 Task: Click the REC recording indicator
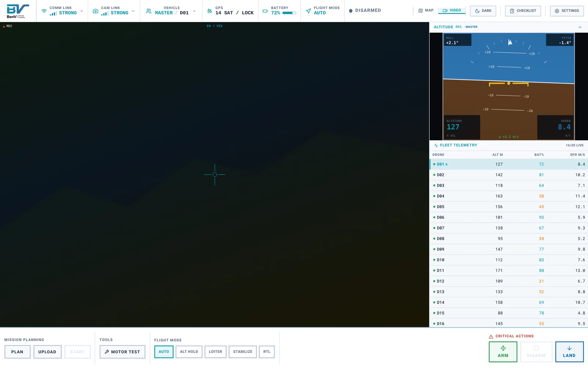point(8,26)
